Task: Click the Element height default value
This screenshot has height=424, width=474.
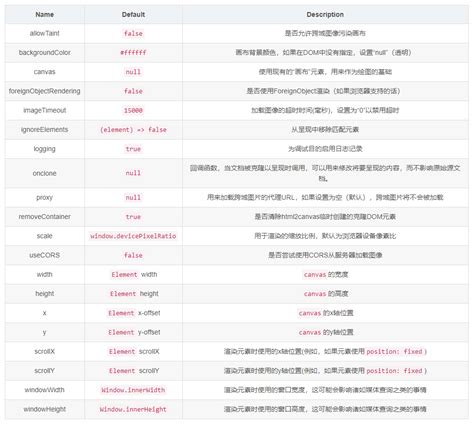Action: point(134,294)
